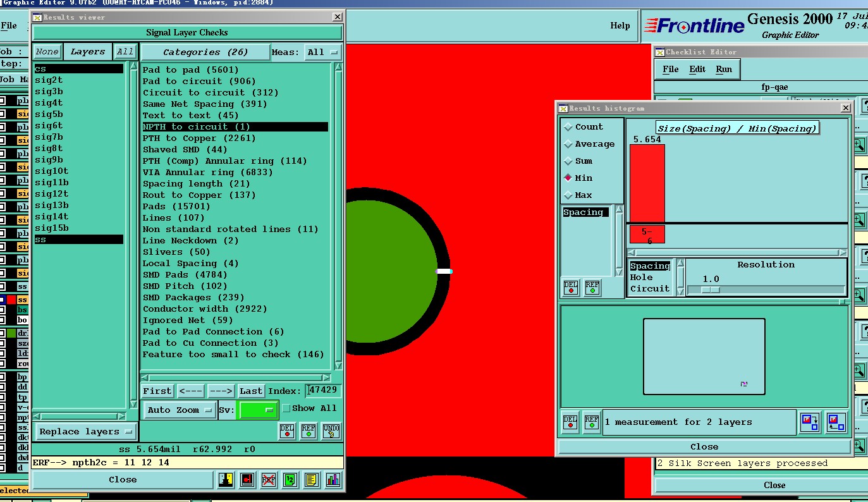Viewport: 868px width, 502px height.
Task: Open the Edit menu in Checklist Editor
Action: [697, 70]
